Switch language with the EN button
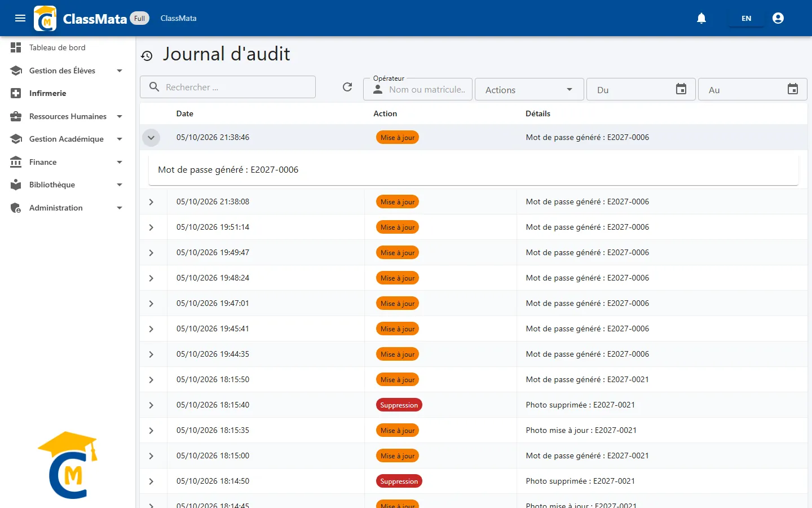The image size is (812, 508). (x=746, y=18)
